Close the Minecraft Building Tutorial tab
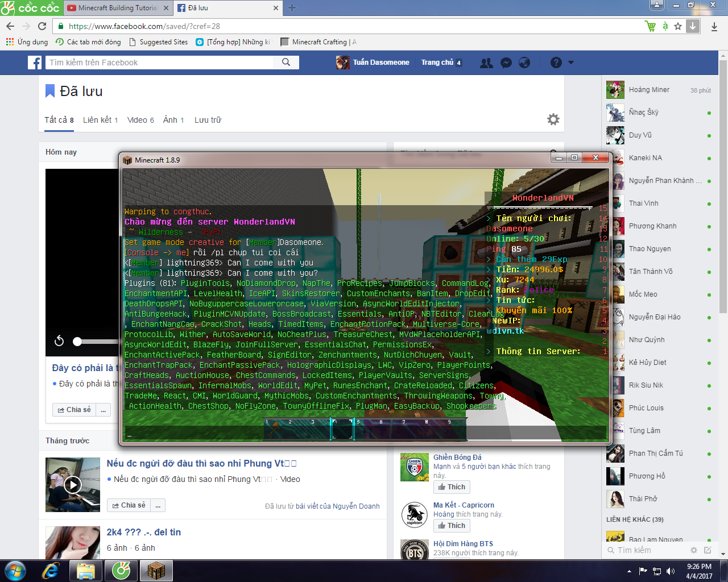 [x=166, y=8]
